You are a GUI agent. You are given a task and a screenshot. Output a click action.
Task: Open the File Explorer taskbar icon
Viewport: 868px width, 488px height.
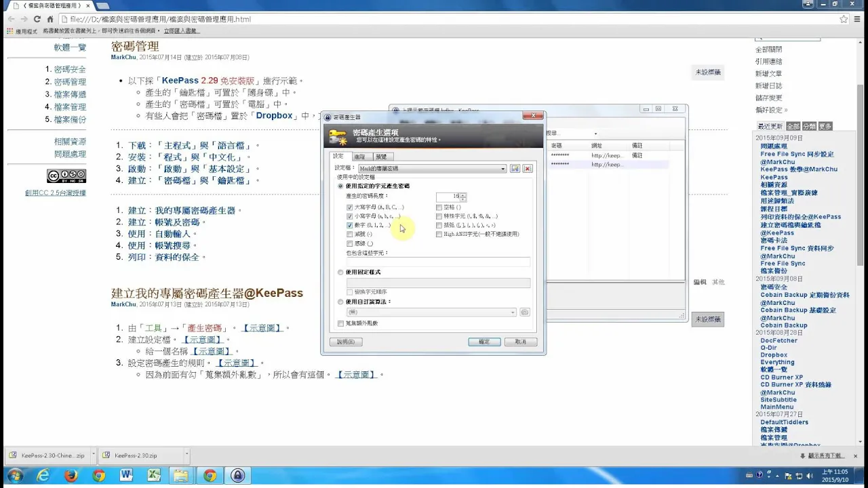pyautogui.click(x=182, y=475)
